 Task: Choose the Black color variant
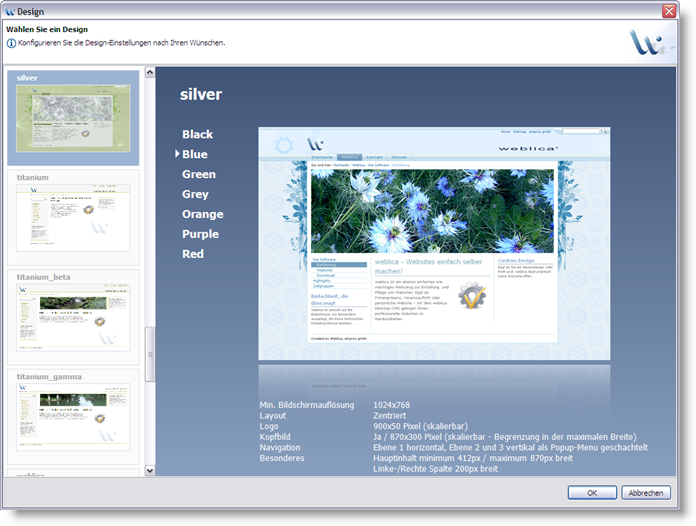(x=198, y=134)
